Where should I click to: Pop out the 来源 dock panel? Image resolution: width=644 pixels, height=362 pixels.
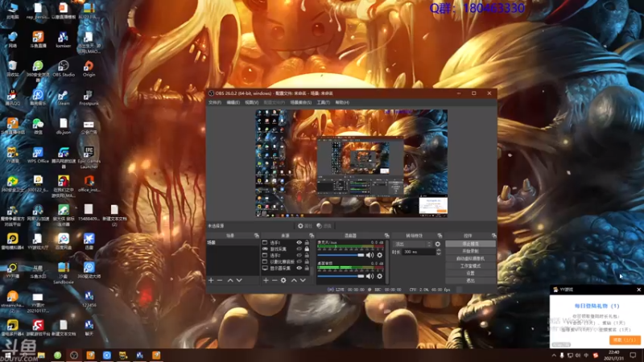(312, 236)
